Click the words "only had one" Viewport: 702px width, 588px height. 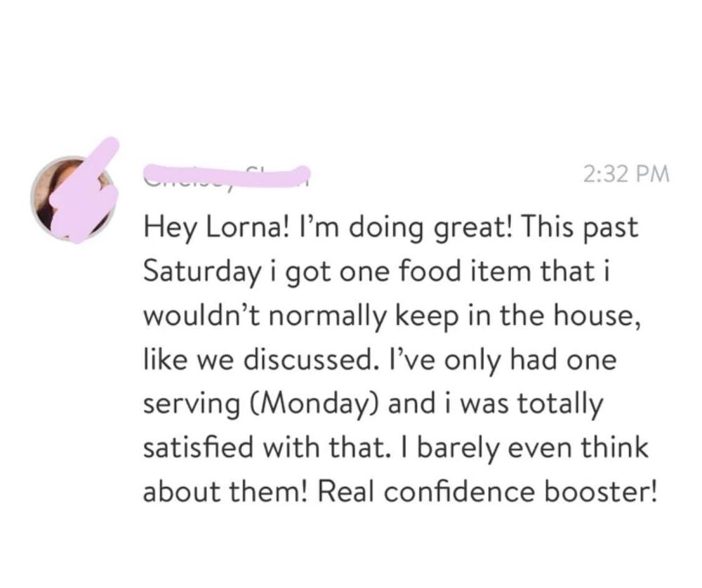pos(538,361)
